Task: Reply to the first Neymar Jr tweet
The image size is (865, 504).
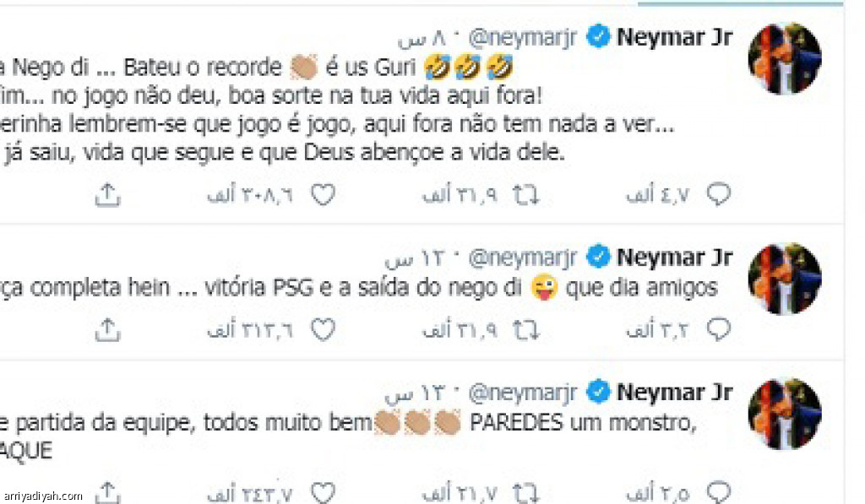Action: 718,195
